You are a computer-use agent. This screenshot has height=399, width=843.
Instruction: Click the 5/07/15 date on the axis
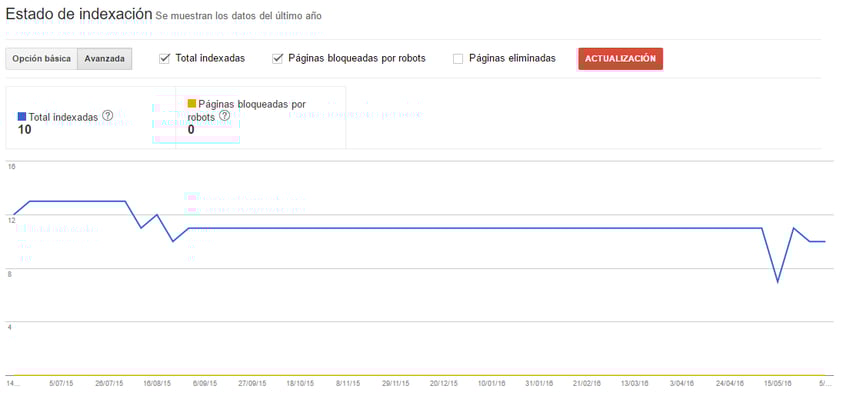tap(61, 384)
